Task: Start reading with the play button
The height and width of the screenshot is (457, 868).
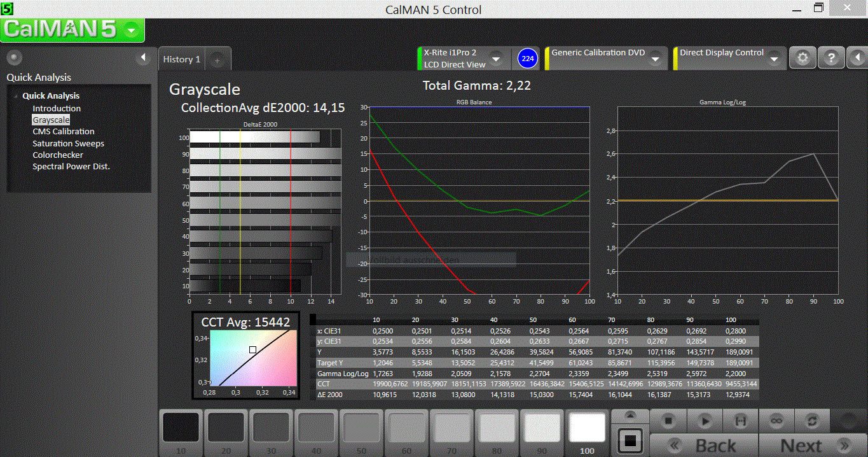Action: (705, 421)
